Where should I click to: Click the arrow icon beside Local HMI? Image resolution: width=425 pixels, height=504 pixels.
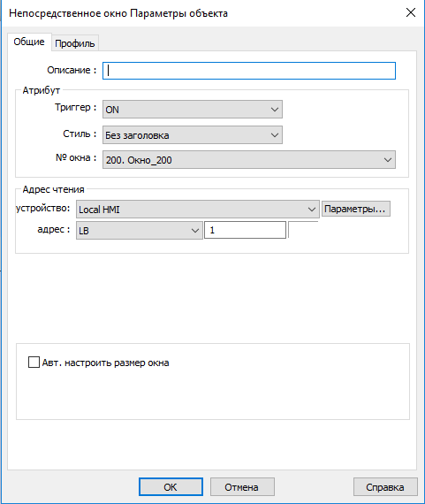[x=311, y=210]
